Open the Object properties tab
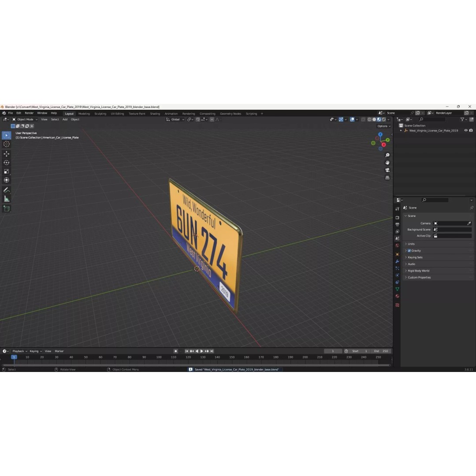 point(397,254)
